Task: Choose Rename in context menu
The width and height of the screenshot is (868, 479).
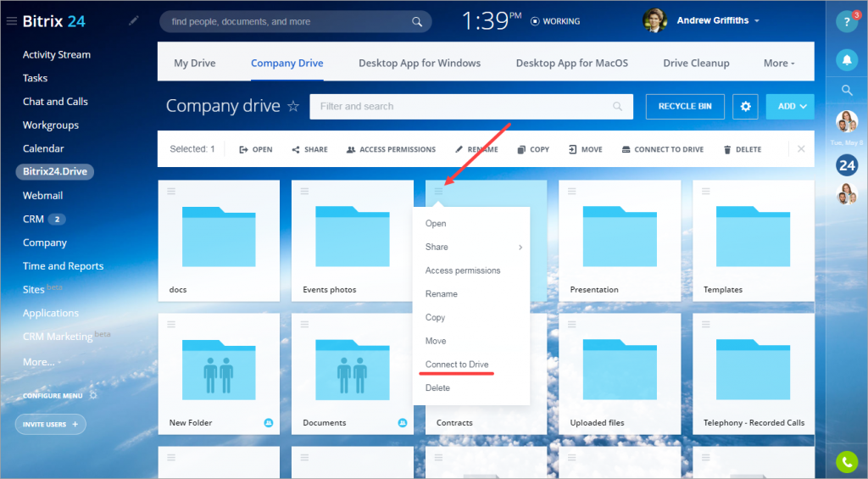Action: [x=441, y=294]
